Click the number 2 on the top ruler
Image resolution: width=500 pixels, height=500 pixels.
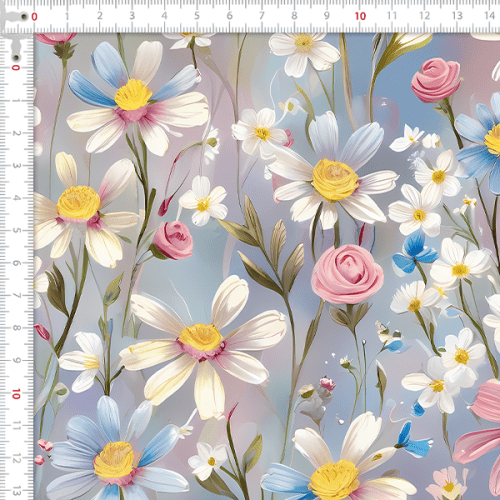click(99, 15)
